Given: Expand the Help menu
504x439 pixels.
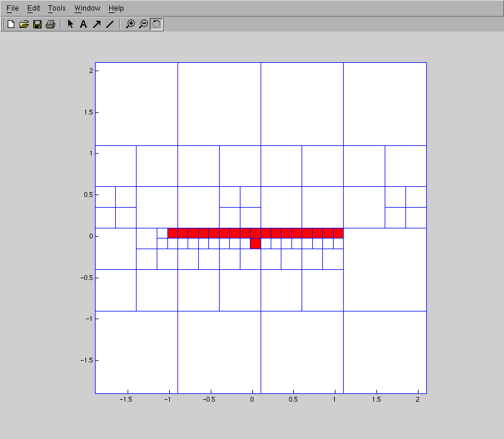Looking at the screenshot, I should tap(116, 8).
